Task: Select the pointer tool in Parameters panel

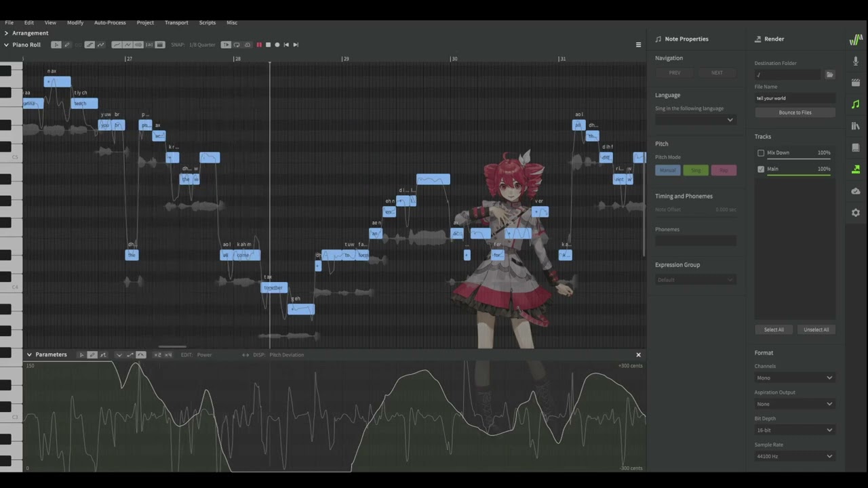Action: pos(81,354)
